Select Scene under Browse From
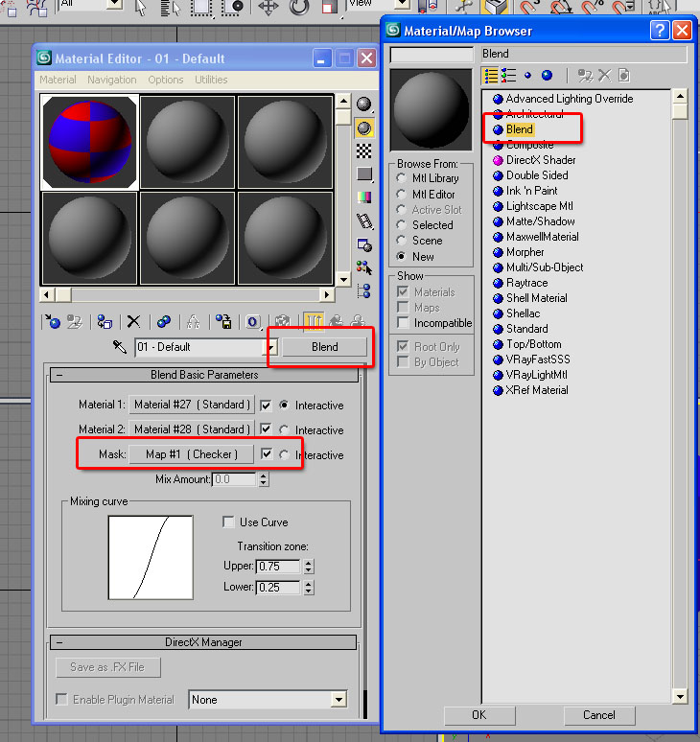 (x=402, y=241)
